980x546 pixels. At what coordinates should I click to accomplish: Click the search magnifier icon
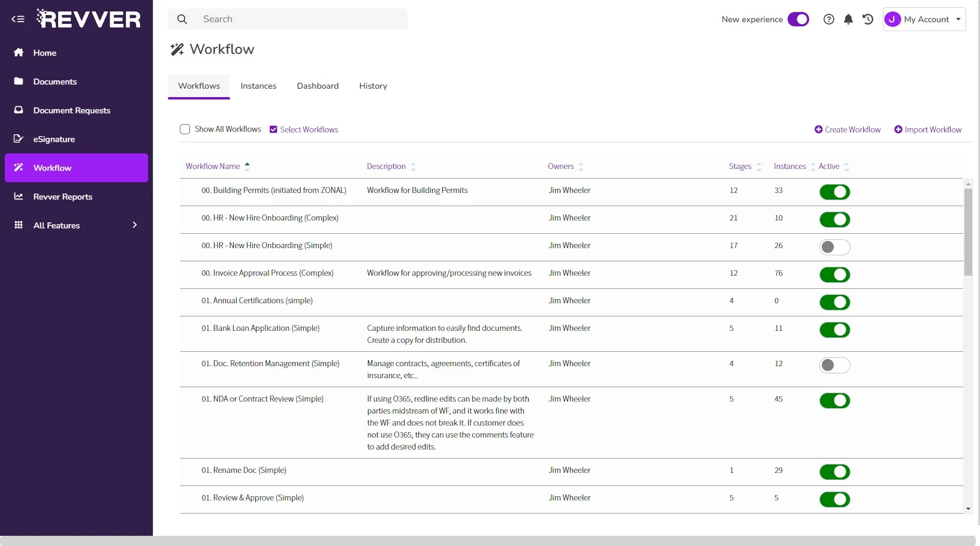(182, 19)
